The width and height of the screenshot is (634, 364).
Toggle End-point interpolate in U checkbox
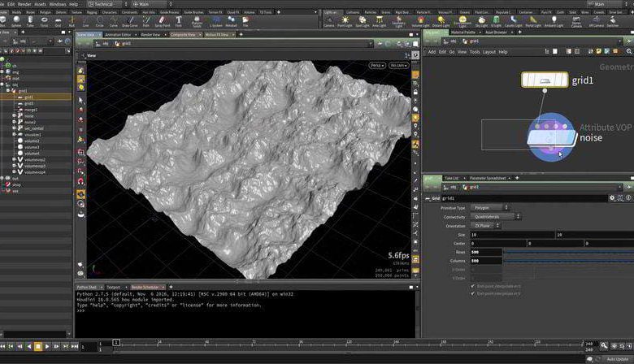pos(474,285)
